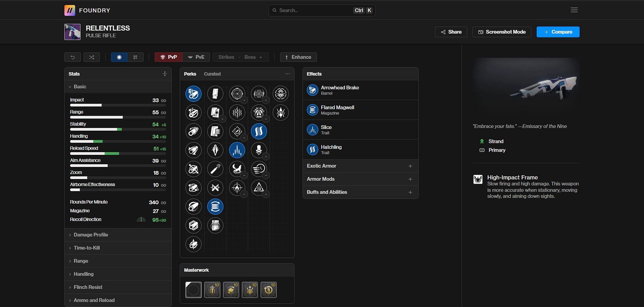This screenshot has width=644, height=307.
Task: Expand the Armor Mods effects row
Action: coord(360,179)
